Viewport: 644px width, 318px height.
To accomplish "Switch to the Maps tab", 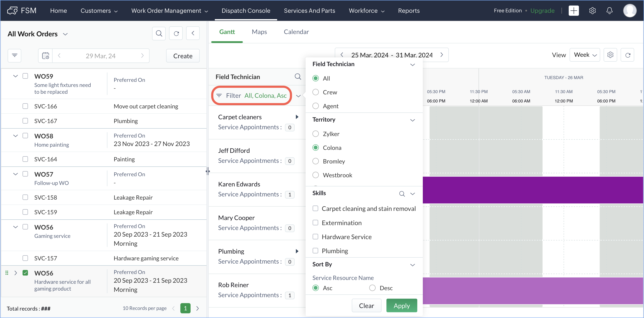I will tap(259, 32).
